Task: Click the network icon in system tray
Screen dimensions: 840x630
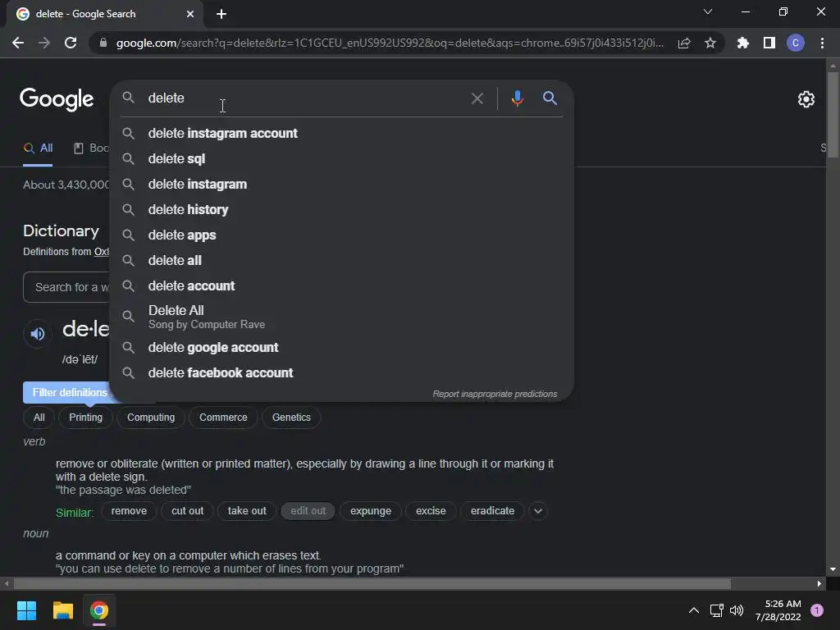Action: tap(716, 610)
